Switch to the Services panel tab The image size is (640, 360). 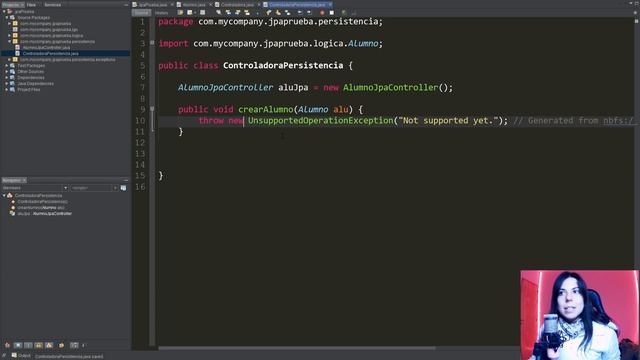tap(53, 4)
